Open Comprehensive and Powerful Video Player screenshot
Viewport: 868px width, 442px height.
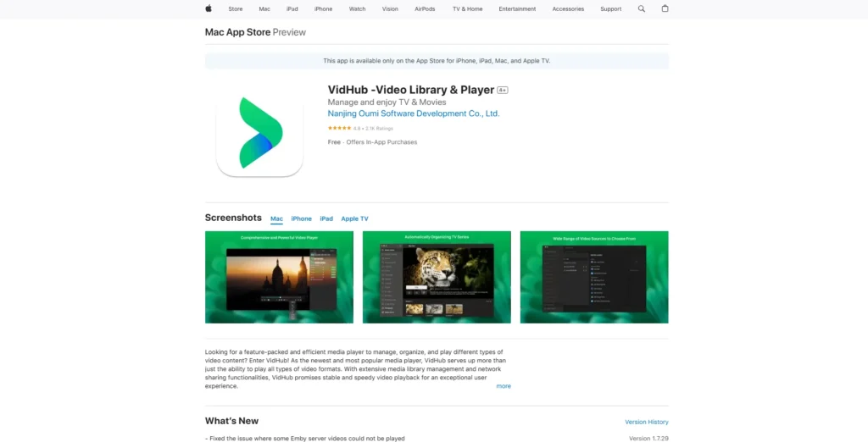[279, 277]
